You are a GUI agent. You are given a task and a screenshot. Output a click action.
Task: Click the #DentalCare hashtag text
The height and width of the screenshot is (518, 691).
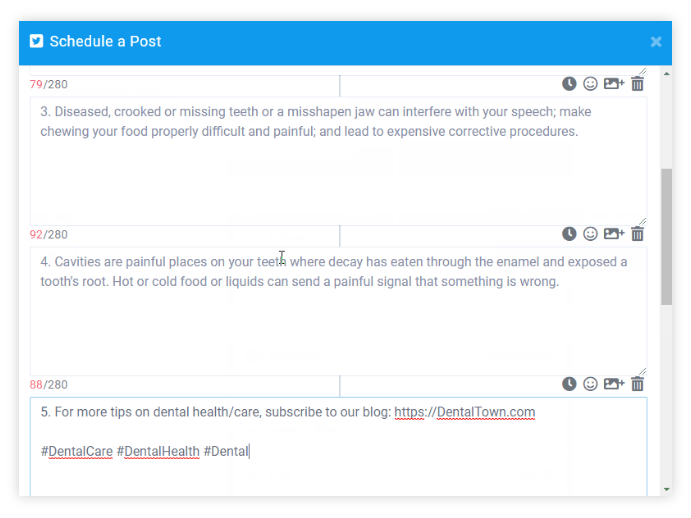[x=77, y=451]
